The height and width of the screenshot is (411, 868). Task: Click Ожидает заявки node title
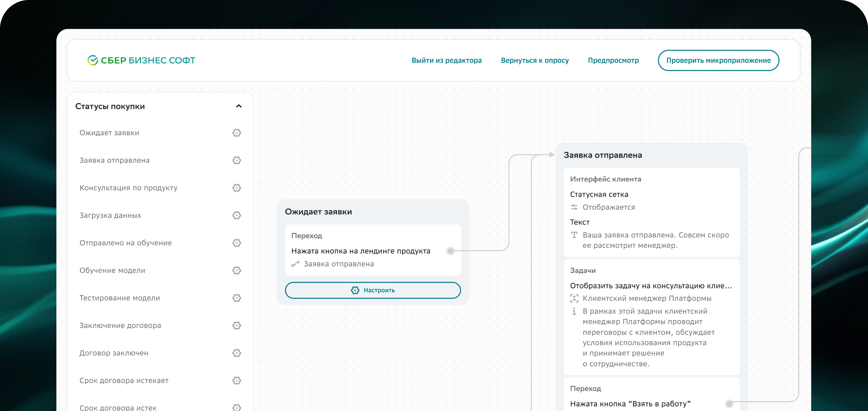[319, 212]
